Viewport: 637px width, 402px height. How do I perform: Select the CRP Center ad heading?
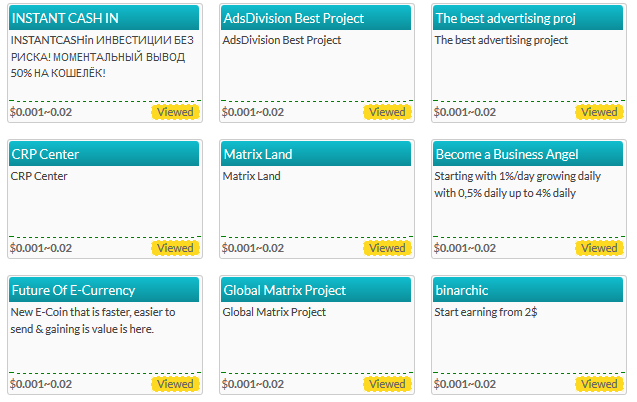46,154
